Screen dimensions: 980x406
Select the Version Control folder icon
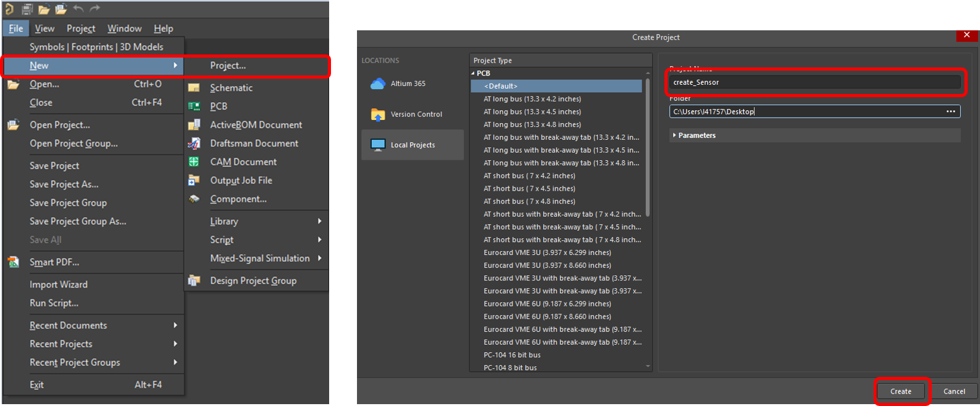pos(377,114)
